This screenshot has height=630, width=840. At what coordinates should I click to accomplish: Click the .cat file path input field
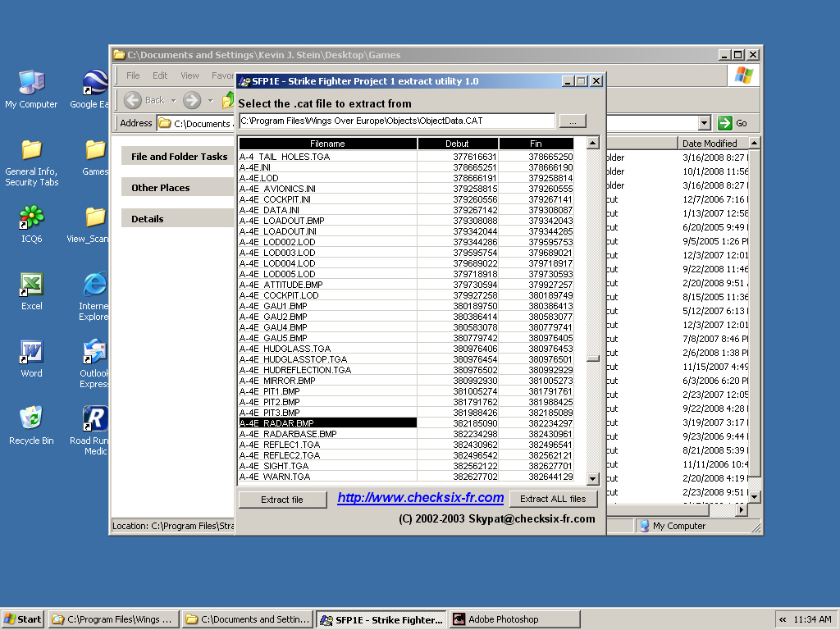click(x=396, y=121)
